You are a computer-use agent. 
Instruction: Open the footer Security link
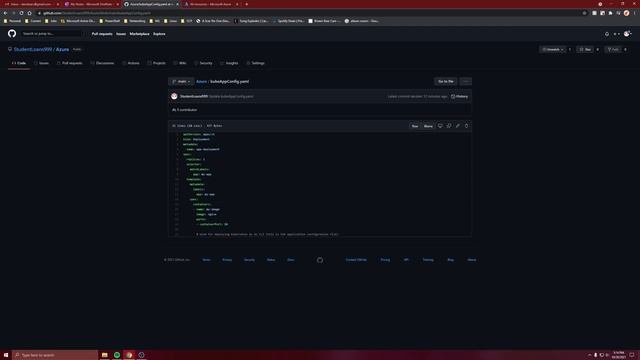pyautogui.click(x=249, y=260)
